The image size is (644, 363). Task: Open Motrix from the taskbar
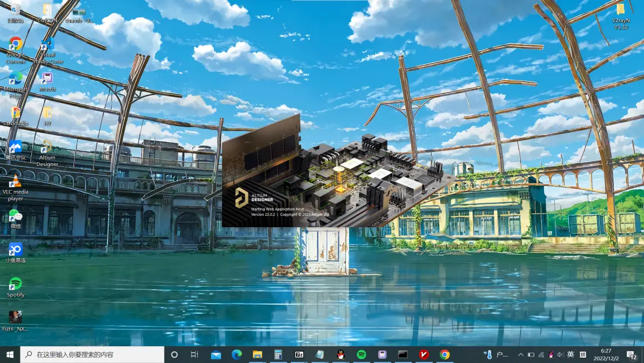coord(382,354)
